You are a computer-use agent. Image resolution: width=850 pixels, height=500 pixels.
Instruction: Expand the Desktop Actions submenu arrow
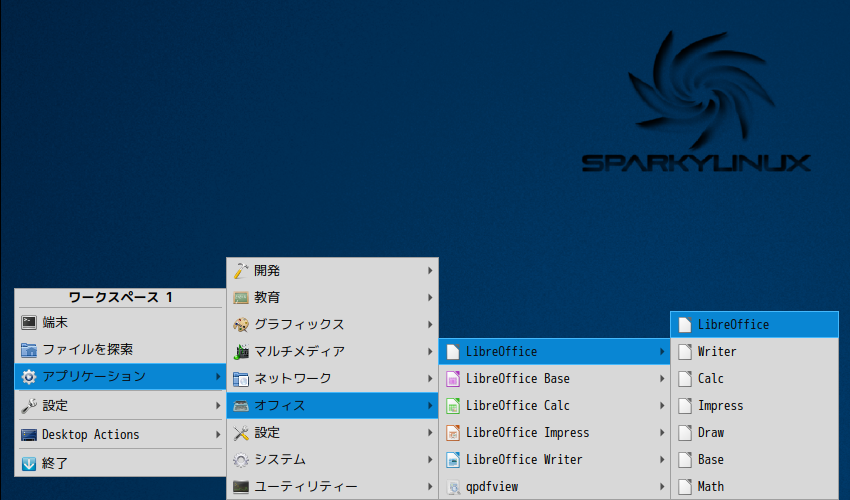(218, 435)
